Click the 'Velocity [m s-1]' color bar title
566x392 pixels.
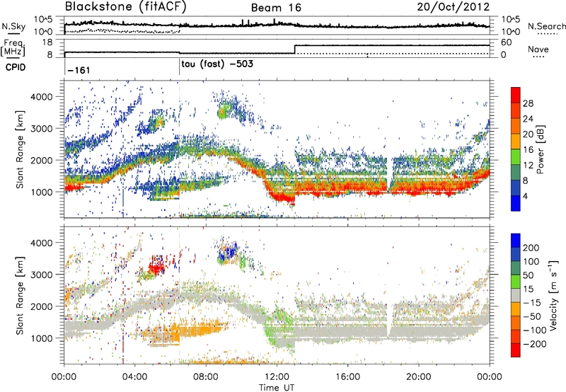[x=553, y=295]
